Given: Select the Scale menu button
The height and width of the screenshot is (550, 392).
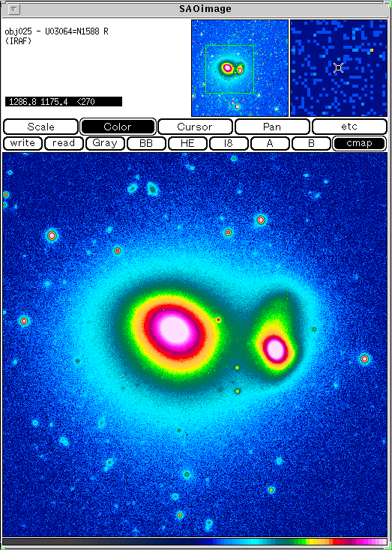Looking at the screenshot, I should coord(40,127).
